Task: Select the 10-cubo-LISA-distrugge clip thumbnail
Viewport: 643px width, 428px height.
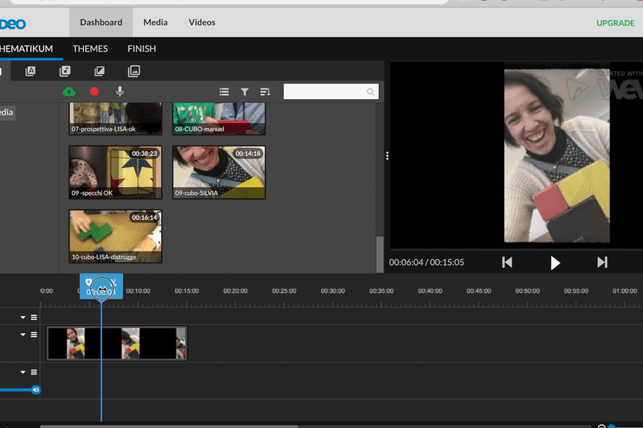Action: tap(115, 236)
